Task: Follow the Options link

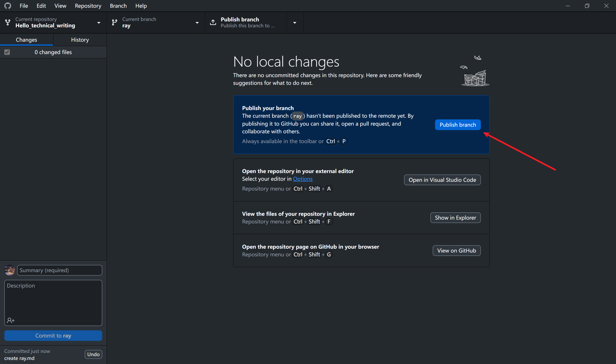Action: point(302,179)
